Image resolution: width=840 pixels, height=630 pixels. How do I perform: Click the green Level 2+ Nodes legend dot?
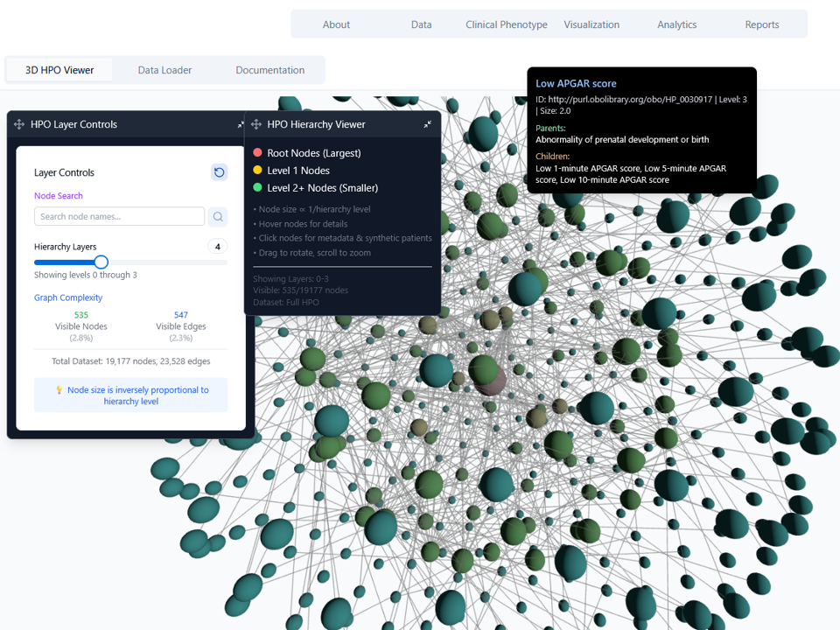pyautogui.click(x=257, y=188)
